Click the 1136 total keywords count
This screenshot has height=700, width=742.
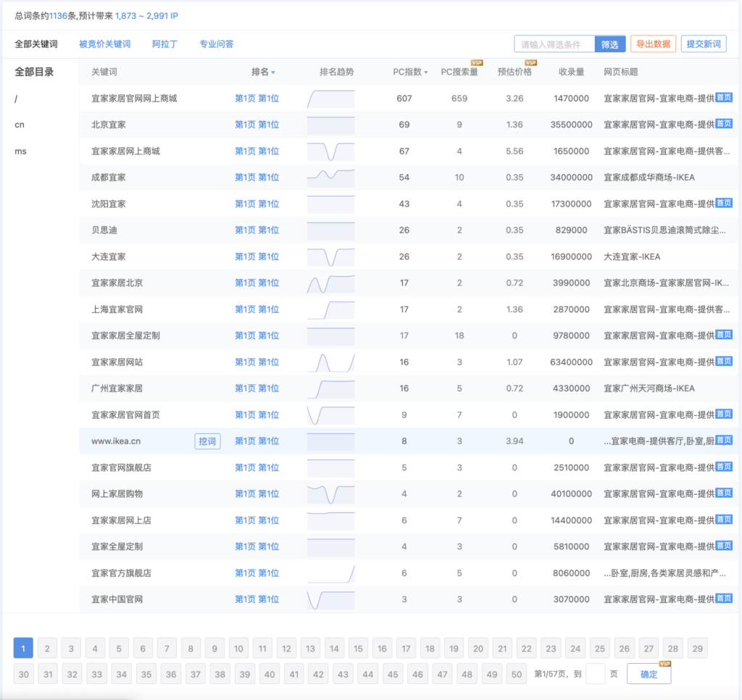click(x=58, y=16)
